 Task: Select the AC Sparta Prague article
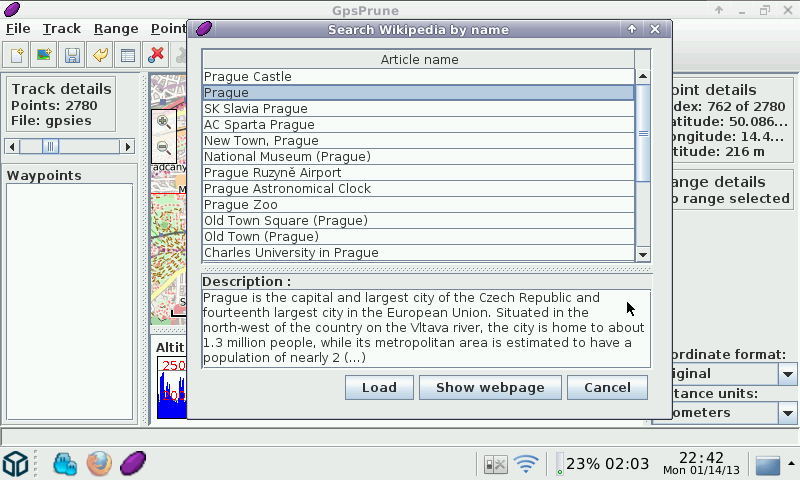click(418, 124)
